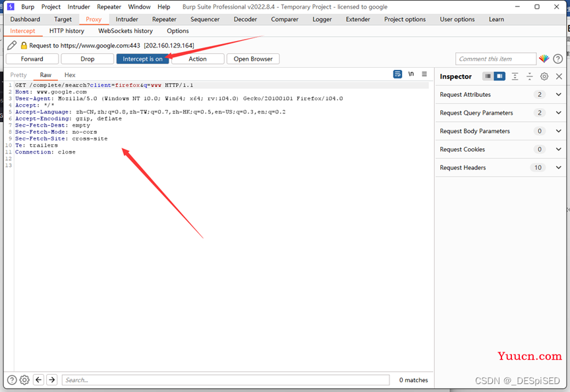The image size is (570, 392).
Task: Expand Request Cookies section
Action: click(x=500, y=150)
